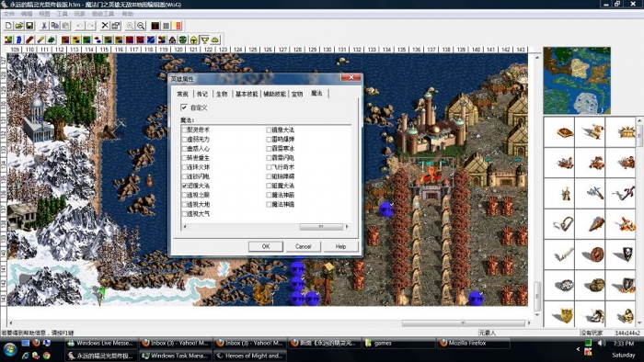The image size is (644, 362).
Task: Toggle the grid overlay toolbar icon
Action: pos(166,26)
